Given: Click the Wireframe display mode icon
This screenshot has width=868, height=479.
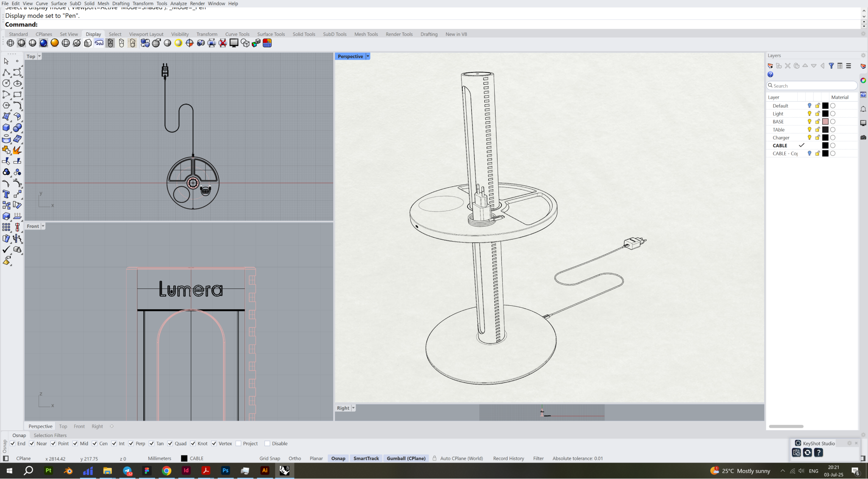Looking at the screenshot, I should point(10,43).
